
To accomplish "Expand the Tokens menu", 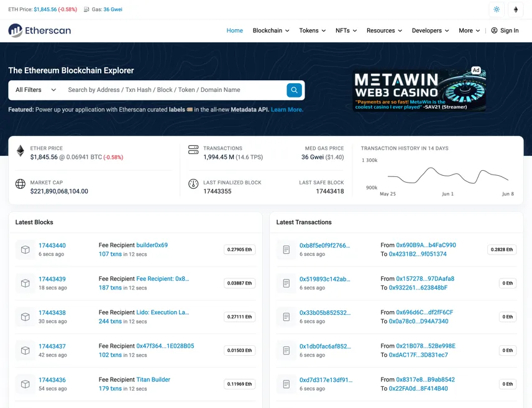I will pyautogui.click(x=312, y=30).
